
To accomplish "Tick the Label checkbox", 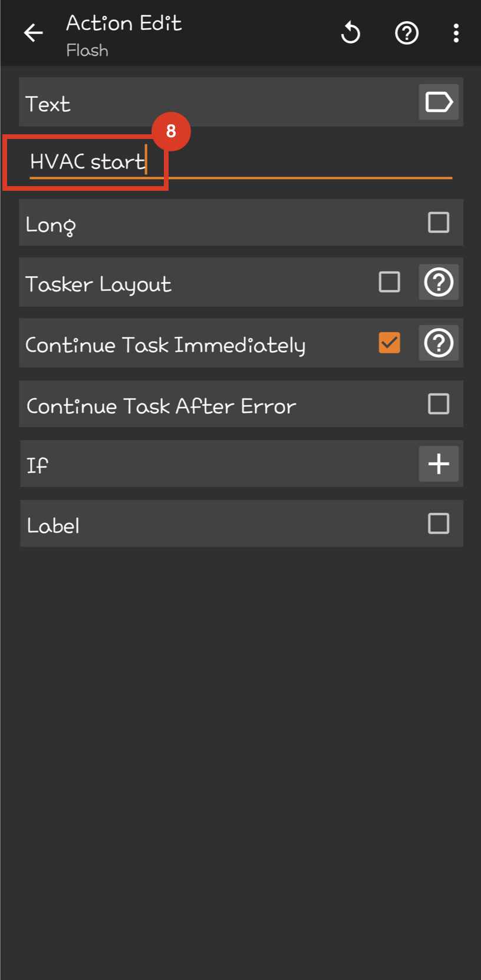I will click(439, 524).
